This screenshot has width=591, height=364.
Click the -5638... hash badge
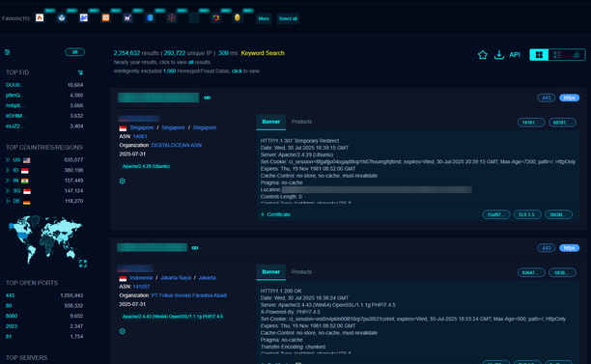pos(562,272)
